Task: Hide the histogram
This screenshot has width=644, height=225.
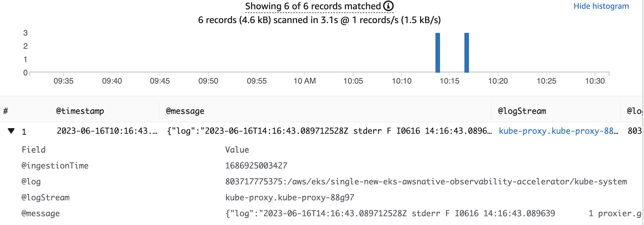Action: (601, 6)
